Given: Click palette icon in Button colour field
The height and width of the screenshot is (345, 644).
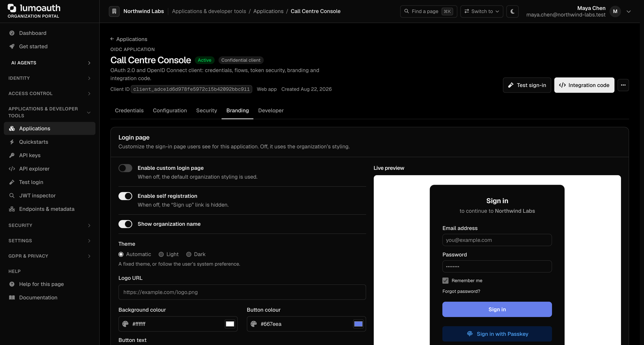Looking at the screenshot, I should [x=254, y=324].
